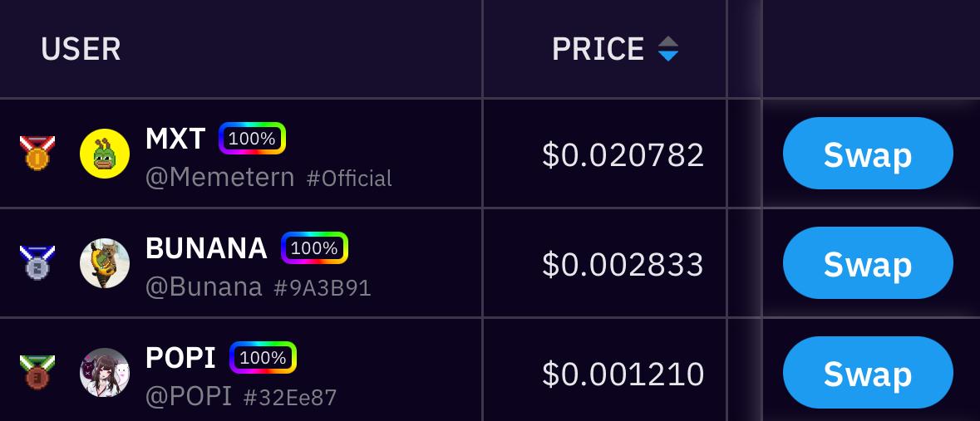Open the @Bunana profile link
Viewport: 980px width, 421px height.
tap(204, 287)
